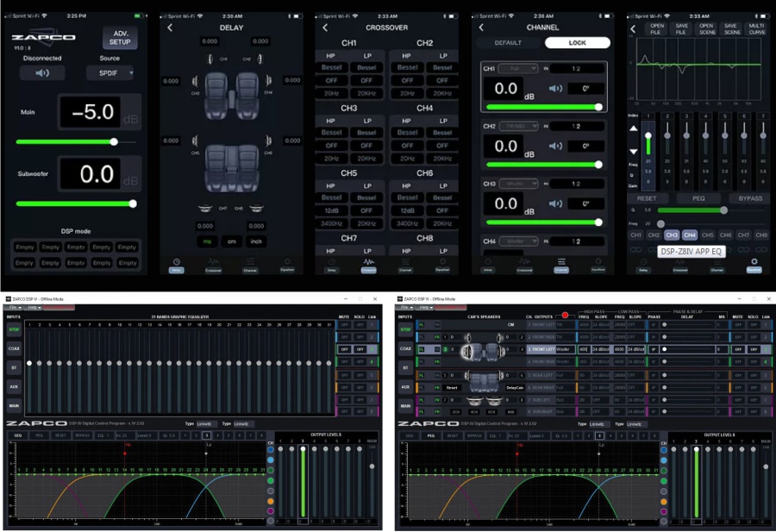This screenshot has width=776, height=532.
Task: Open the Source SPDIF dropdown
Action: 110,73
